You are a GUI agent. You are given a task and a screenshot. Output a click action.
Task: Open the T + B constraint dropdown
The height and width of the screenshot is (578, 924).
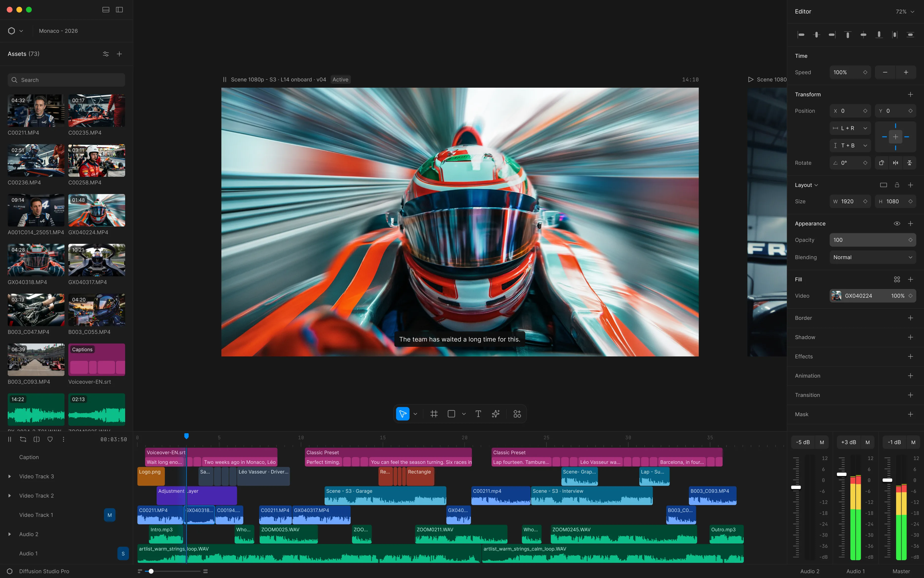click(x=850, y=146)
